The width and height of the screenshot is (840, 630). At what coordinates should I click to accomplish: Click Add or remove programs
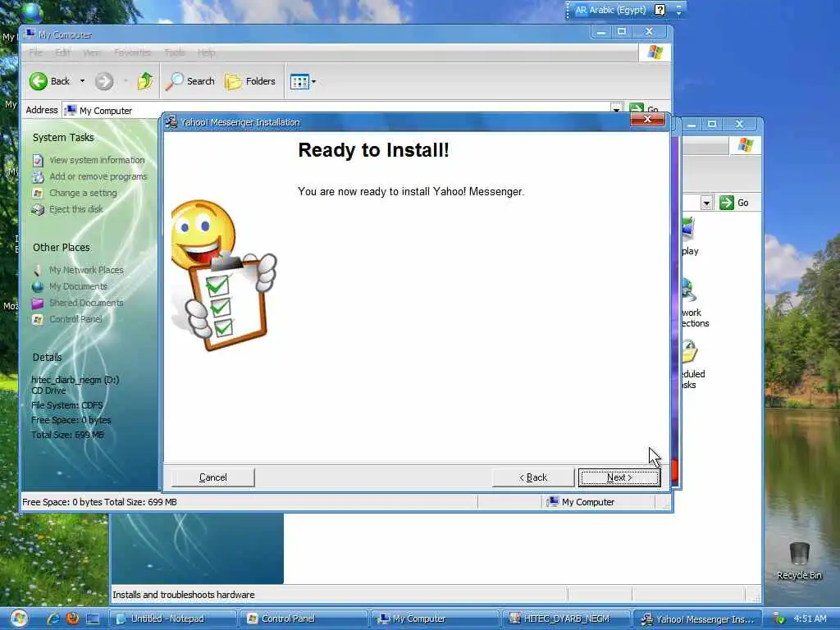click(x=98, y=176)
